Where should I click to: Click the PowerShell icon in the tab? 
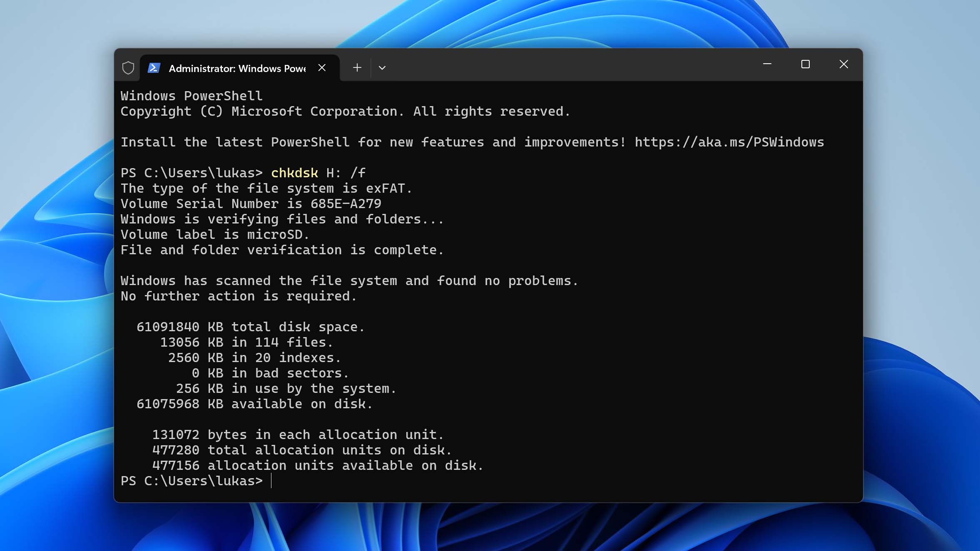pos(154,68)
